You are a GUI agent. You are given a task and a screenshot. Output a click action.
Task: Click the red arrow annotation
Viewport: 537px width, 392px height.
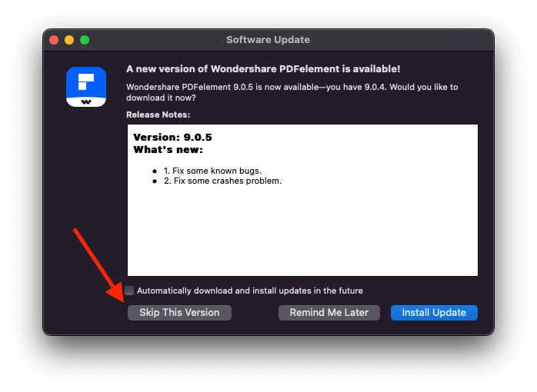pos(97,263)
